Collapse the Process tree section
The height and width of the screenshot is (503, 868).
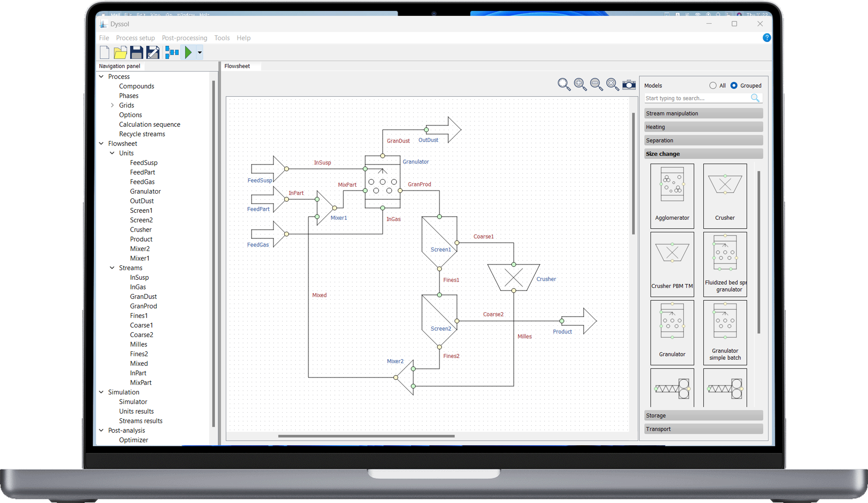101,76
